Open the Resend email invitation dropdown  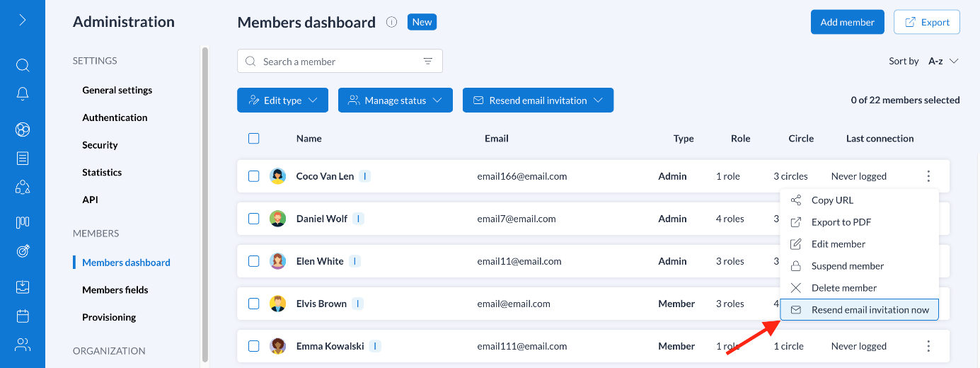[538, 100]
